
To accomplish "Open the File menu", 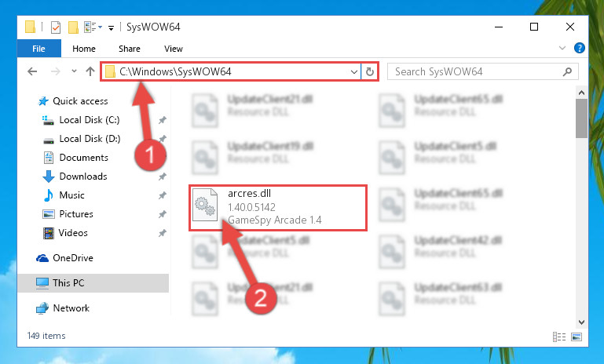I will [38, 49].
